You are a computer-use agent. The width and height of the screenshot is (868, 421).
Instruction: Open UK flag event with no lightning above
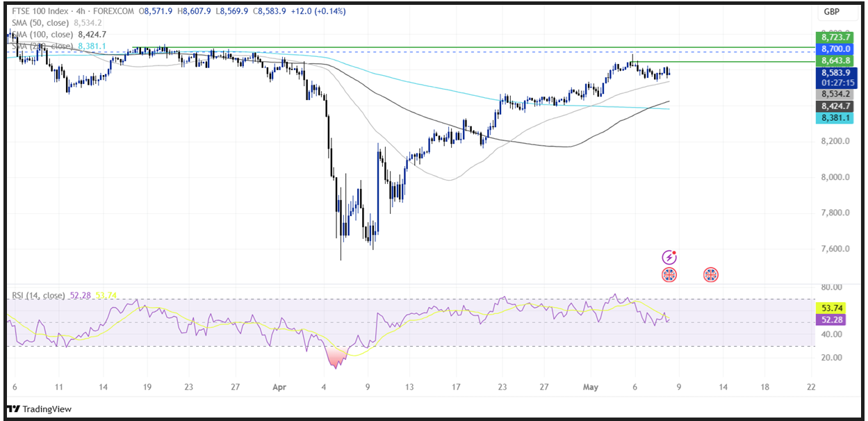click(x=711, y=274)
